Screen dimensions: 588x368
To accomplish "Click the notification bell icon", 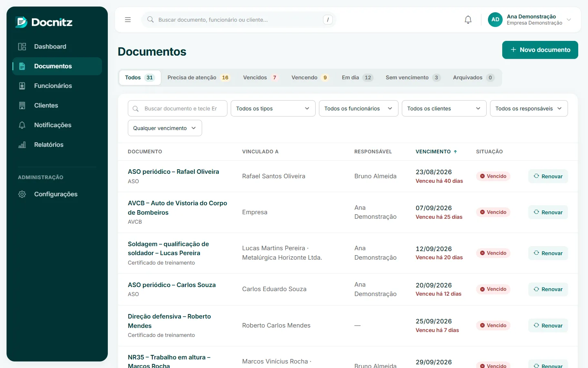I will [x=468, y=20].
